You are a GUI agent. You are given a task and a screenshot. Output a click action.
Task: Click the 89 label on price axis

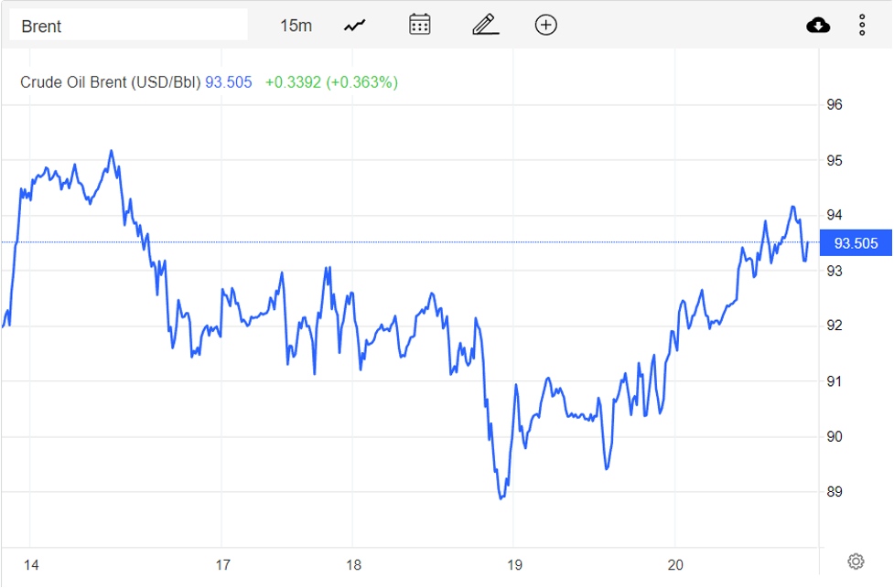click(x=834, y=492)
